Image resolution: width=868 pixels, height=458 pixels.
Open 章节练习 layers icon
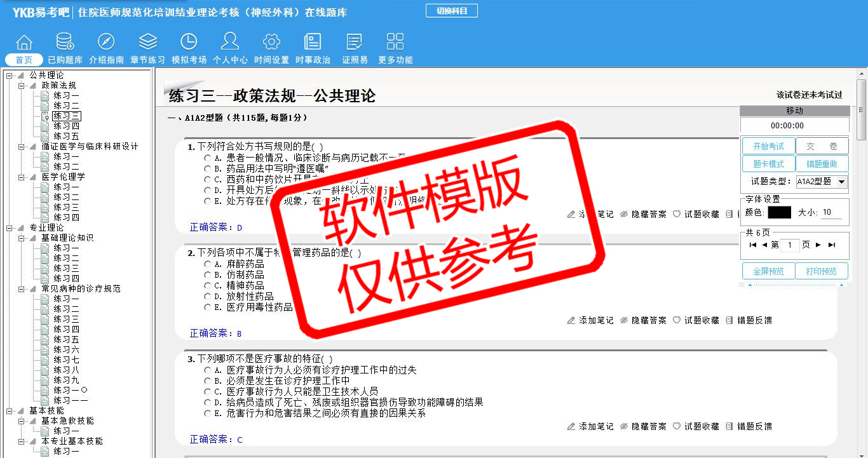(147, 43)
